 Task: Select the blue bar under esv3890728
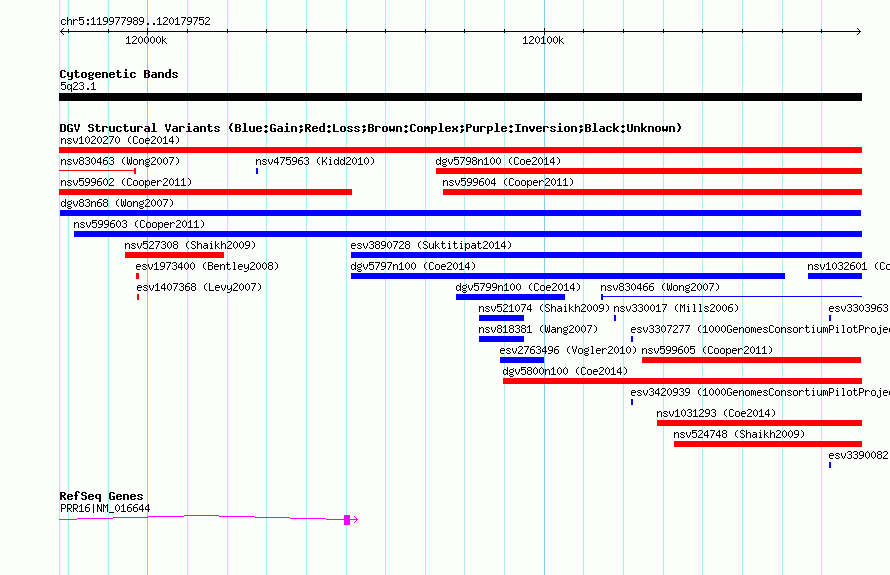click(x=606, y=255)
